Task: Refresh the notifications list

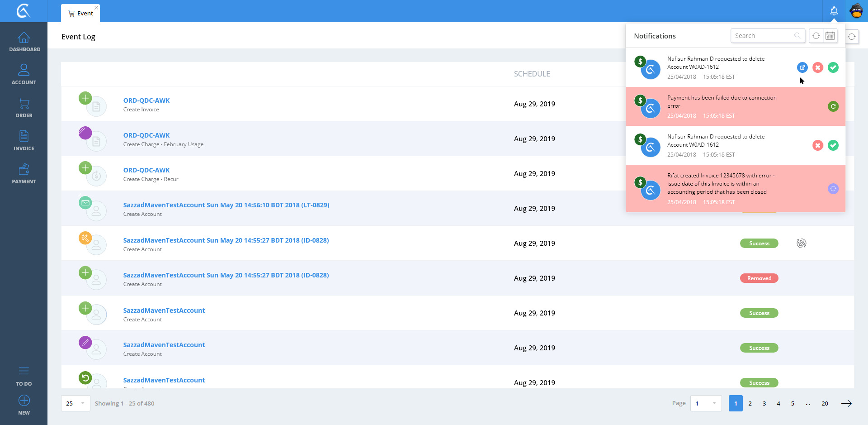Action: pos(816,36)
